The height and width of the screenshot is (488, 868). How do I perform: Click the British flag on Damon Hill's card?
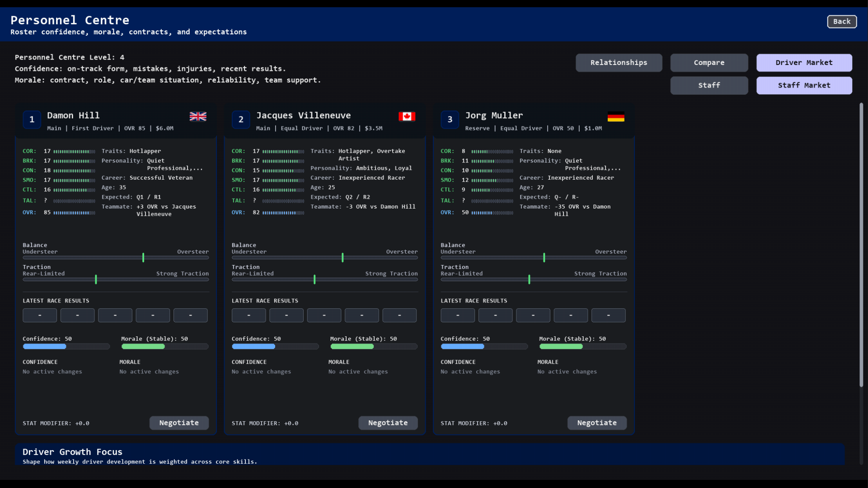click(x=198, y=116)
